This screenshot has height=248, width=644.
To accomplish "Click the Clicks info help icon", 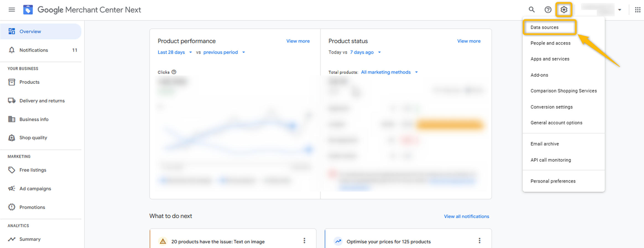I will [x=174, y=72].
